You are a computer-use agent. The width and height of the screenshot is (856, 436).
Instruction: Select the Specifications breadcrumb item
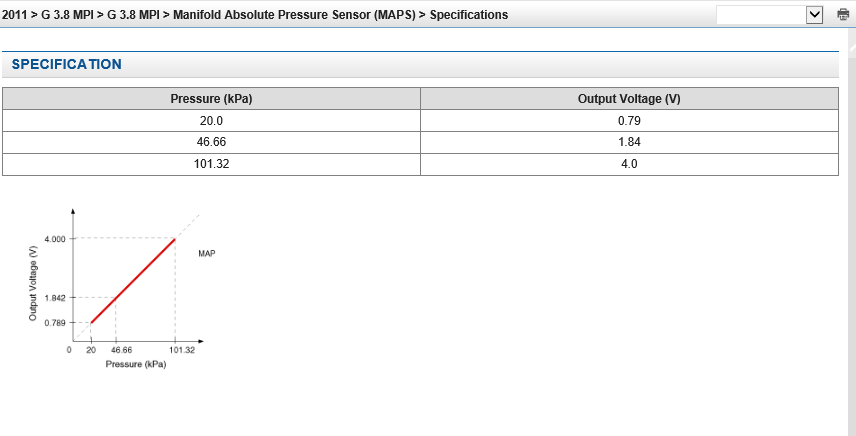469,15
